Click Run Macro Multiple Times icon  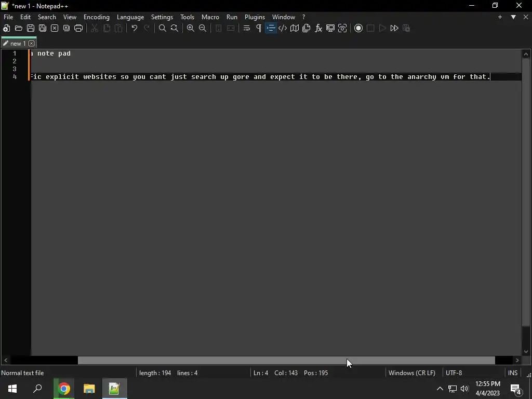pyautogui.click(x=394, y=28)
